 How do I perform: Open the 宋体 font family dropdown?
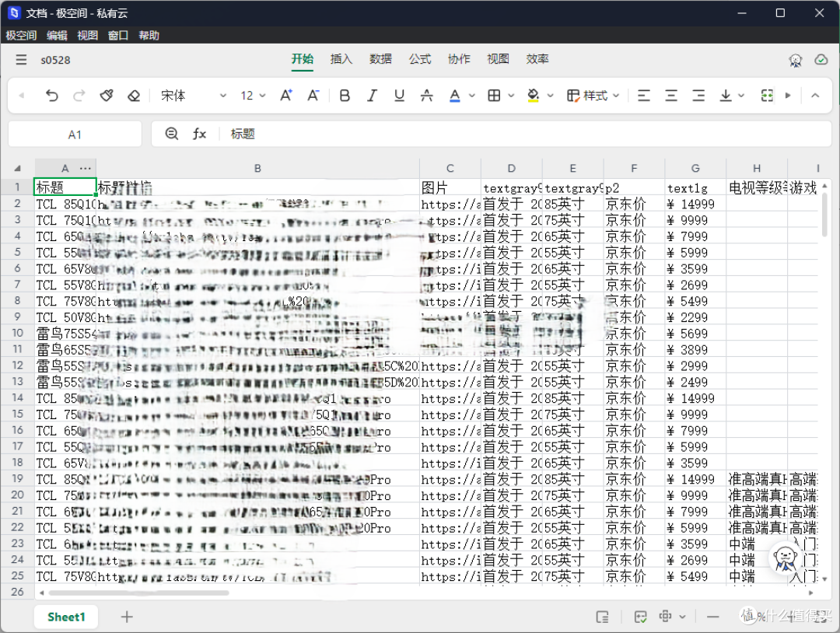194,96
